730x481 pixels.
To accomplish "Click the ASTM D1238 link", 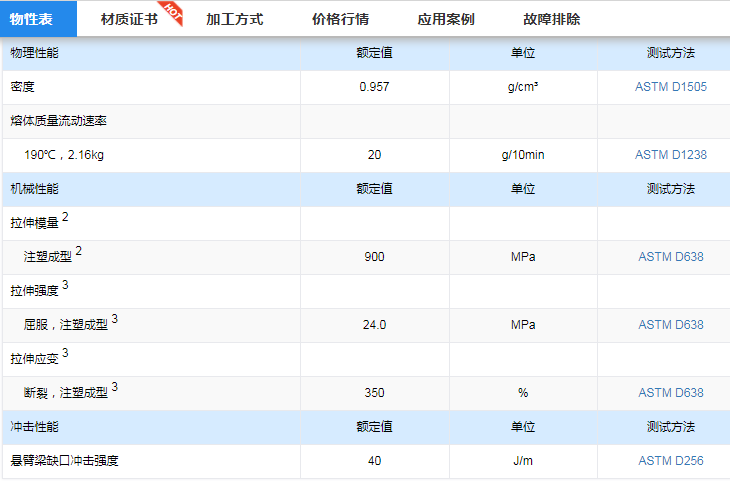I will [670, 155].
